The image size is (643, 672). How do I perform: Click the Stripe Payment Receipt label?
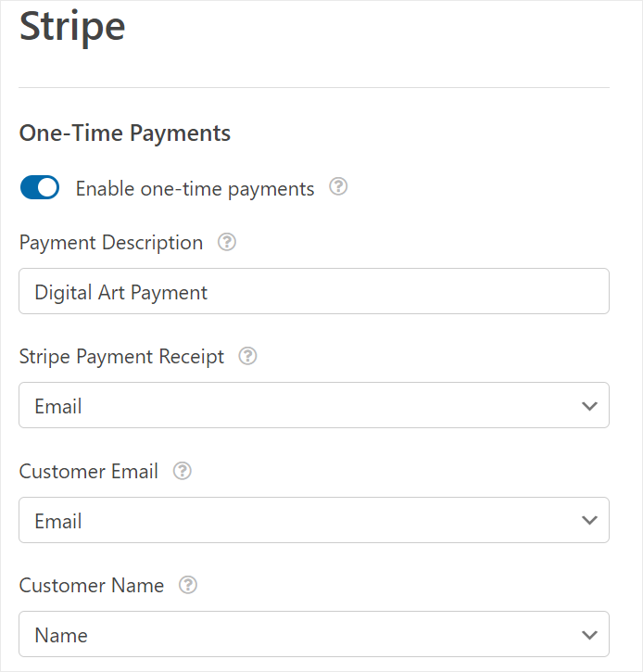121,357
